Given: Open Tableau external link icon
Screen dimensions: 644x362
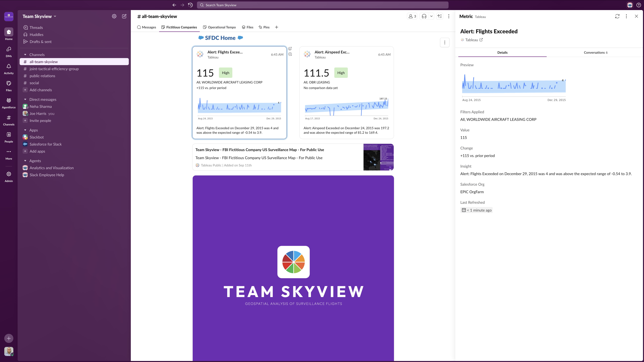Looking at the screenshot, I should coord(481,40).
